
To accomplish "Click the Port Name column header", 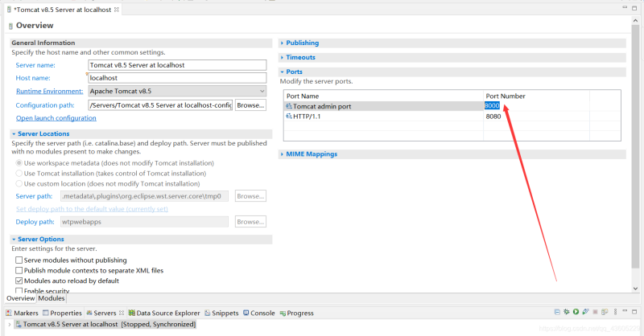I will pyautogui.click(x=383, y=96).
